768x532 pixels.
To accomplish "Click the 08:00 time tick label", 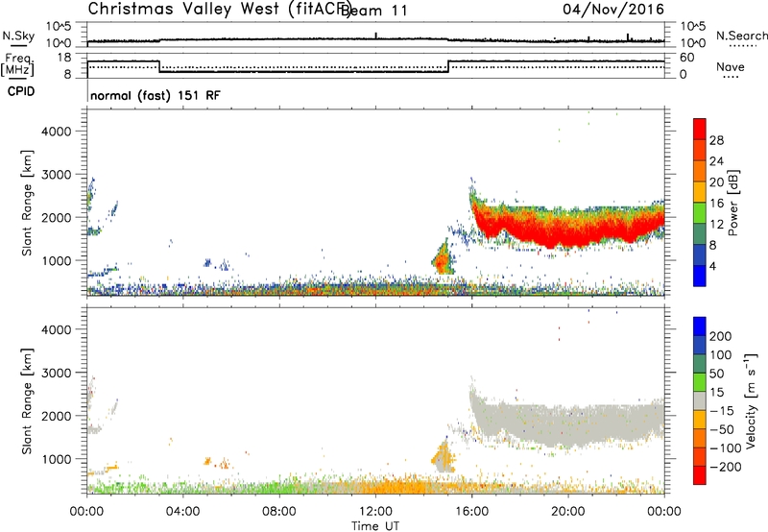I will pos(279,512).
